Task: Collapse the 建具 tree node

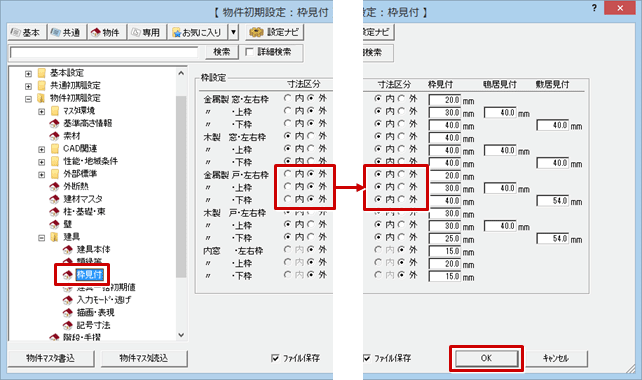Action: [x=41, y=238]
